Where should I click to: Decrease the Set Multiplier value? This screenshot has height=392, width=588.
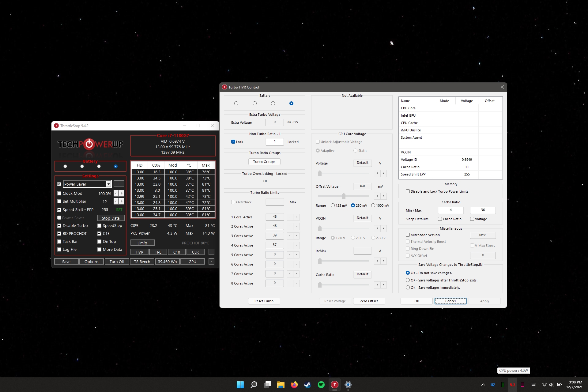(116, 202)
